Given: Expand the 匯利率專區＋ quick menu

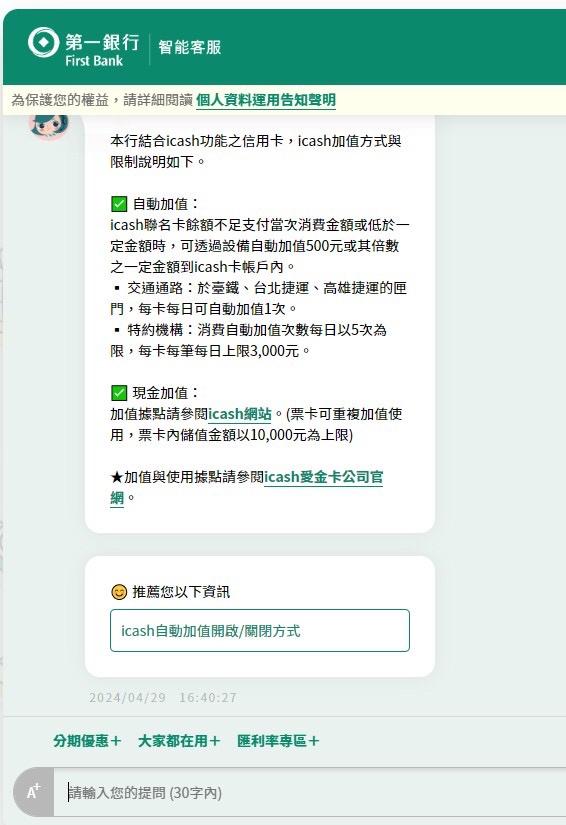Looking at the screenshot, I should pos(278,741).
